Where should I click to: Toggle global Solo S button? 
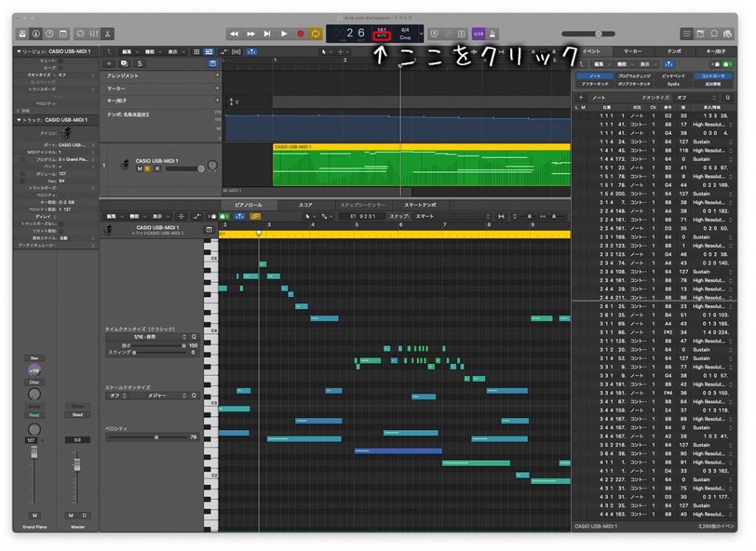click(x=140, y=64)
